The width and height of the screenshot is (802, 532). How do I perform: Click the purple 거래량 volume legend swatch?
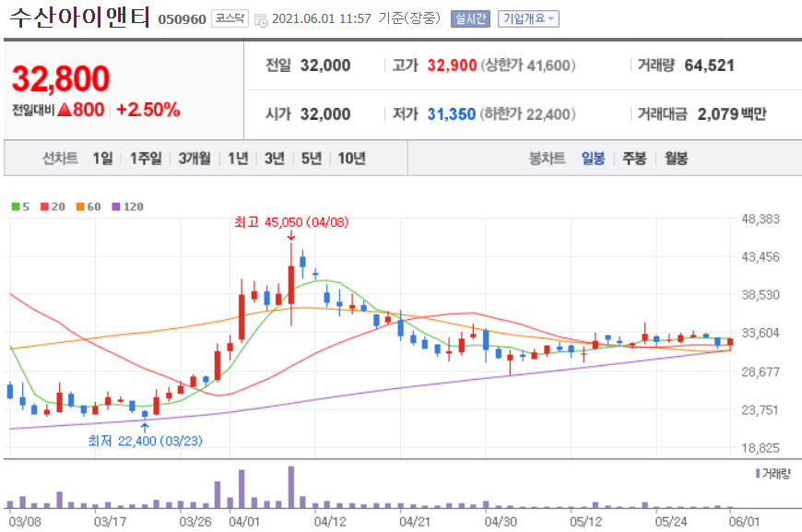coord(758,474)
